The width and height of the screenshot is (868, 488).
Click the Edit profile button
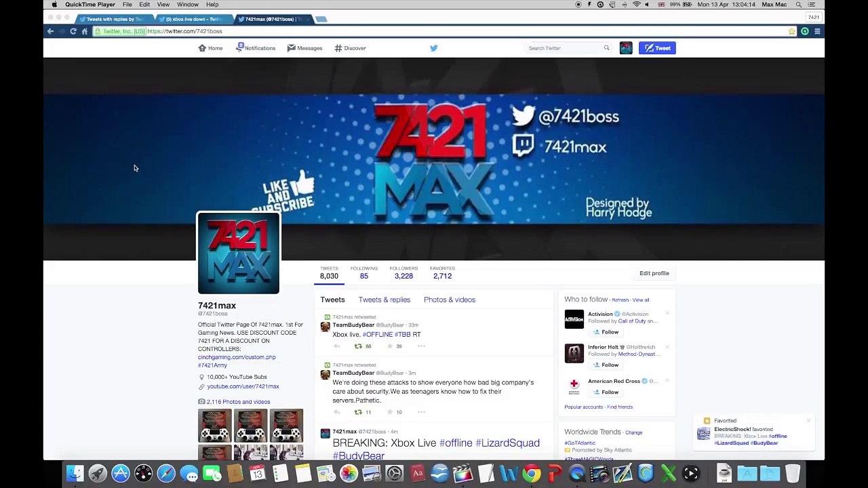point(654,273)
